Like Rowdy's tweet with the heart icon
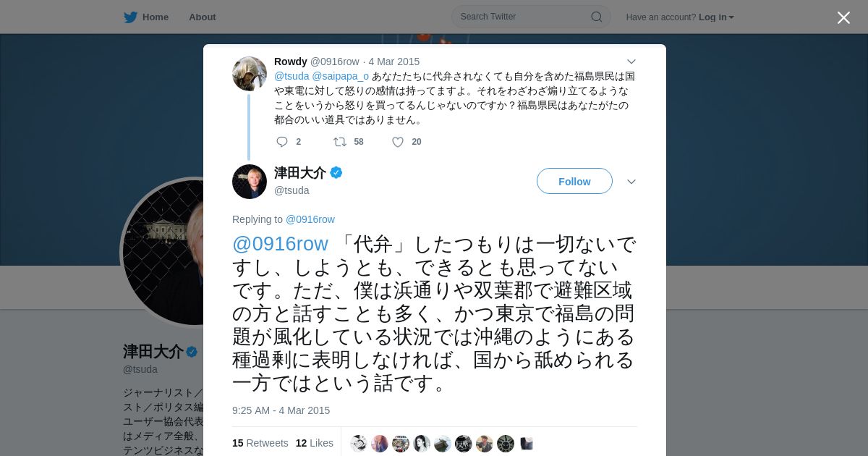The image size is (868, 456). (398, 142)
